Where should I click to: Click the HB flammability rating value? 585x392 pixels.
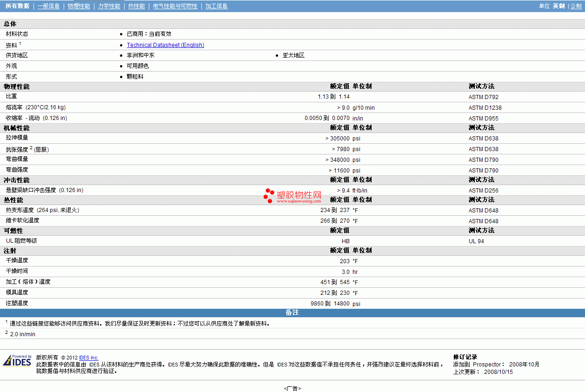(x=346, y=241)
